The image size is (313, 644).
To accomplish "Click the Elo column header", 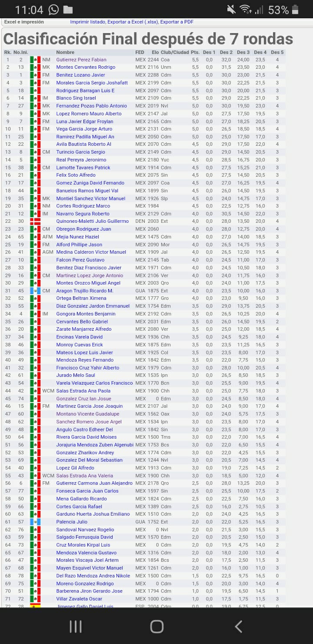I will click(155, 52).
